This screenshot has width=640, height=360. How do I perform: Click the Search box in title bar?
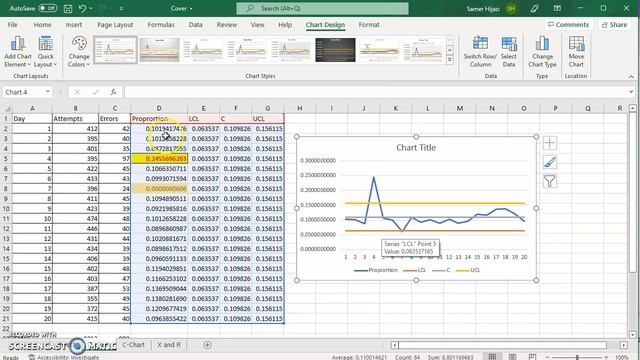[x=322, y=9]
